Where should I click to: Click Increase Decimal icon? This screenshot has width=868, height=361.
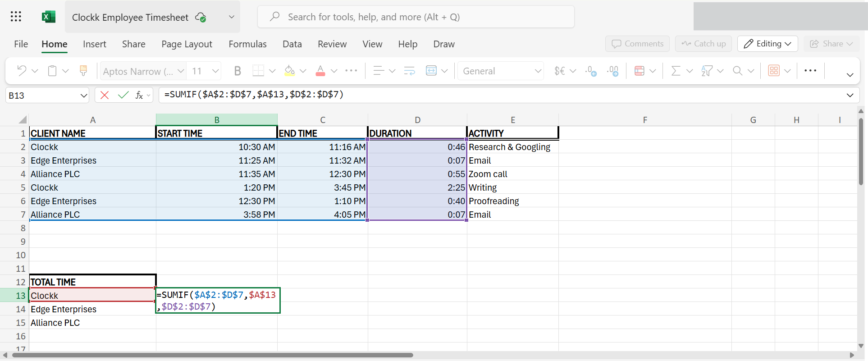(591, 71)
